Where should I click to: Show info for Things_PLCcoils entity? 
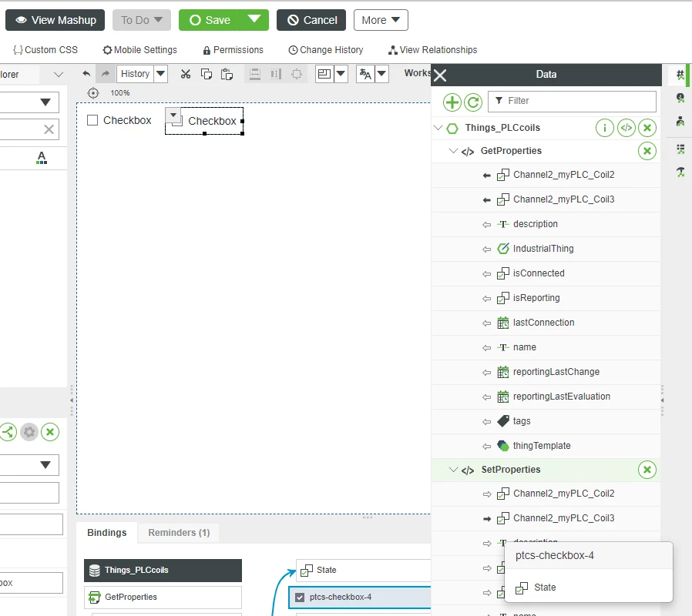pos(605,128)
